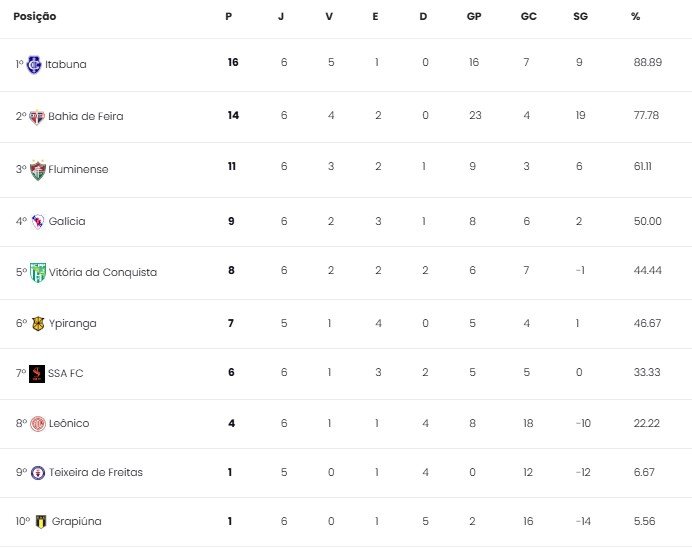Select the Vitória da Conquista team name
The image size is (692, 549).
(102, 272)
